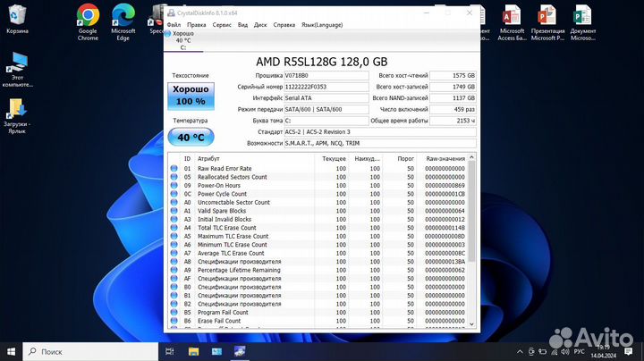Click status icon of Power Cycle Count row
Viewport: 644px width, 361px height.
point(174,194)
